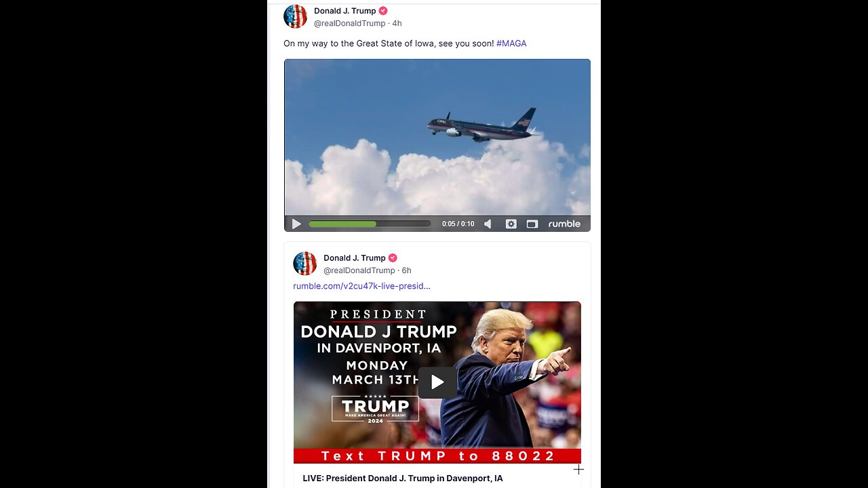Open quoted post profile avatar
Viewport: 868px width, 488px height.
pyautogui.click(x=304, y=263)
